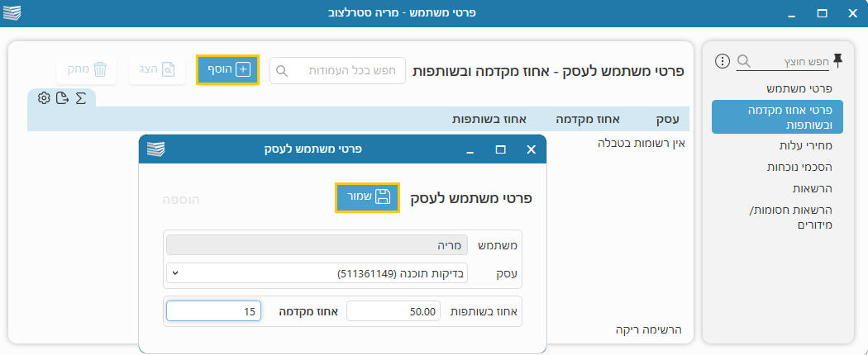Click the stacked logo icon in dialog title bar

(156, 149)
